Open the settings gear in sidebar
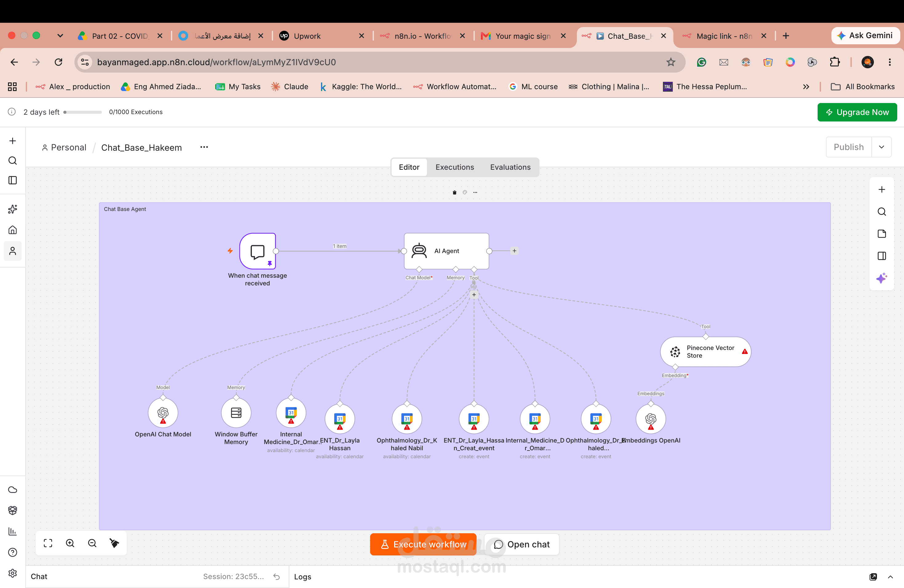This screenshot has width=904, height=588. click(x=13, y=573)
